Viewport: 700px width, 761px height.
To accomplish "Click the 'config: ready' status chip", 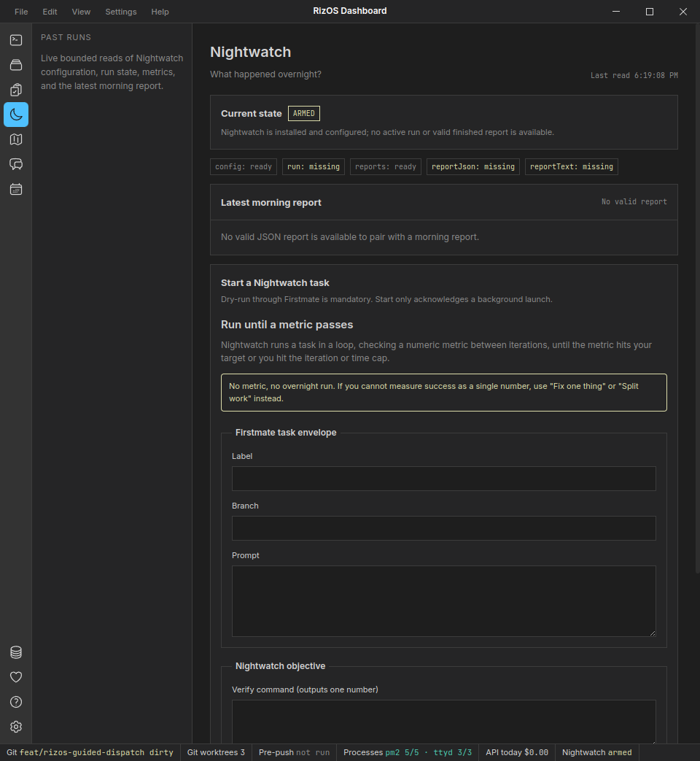I will point(244,166).
